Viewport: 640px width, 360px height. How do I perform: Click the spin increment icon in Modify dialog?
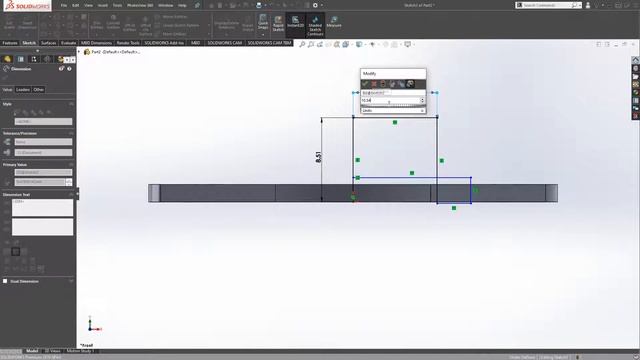coord(401,84)
